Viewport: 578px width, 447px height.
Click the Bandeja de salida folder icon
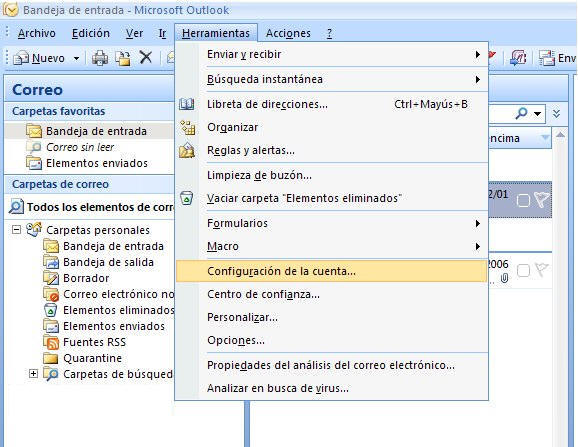pos(51,262)
